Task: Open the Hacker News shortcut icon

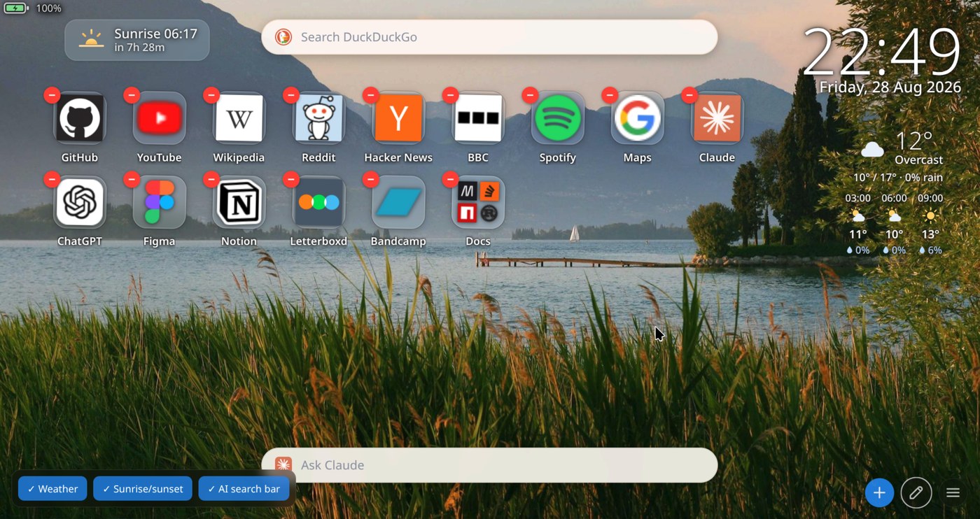Action: tap(398, 118)
